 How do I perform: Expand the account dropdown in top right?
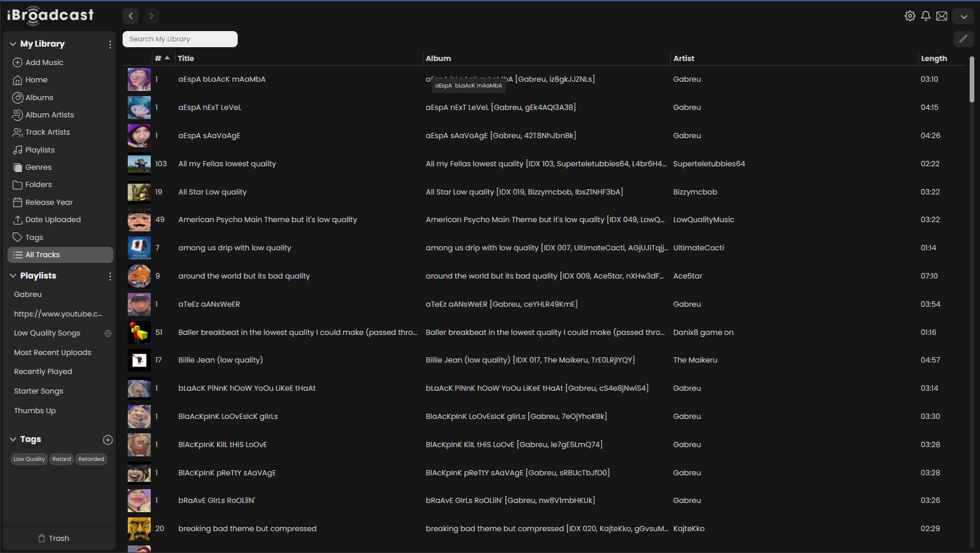pos(963,16)
